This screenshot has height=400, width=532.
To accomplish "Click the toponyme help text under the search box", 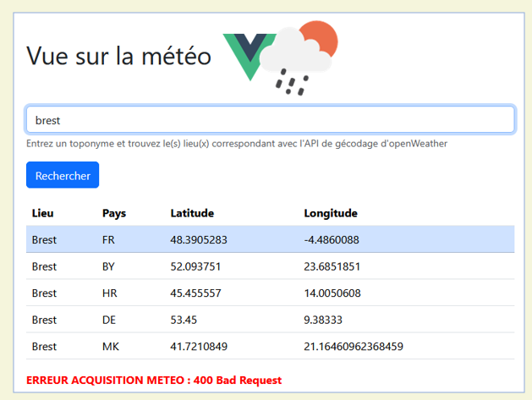I will 237,144.
